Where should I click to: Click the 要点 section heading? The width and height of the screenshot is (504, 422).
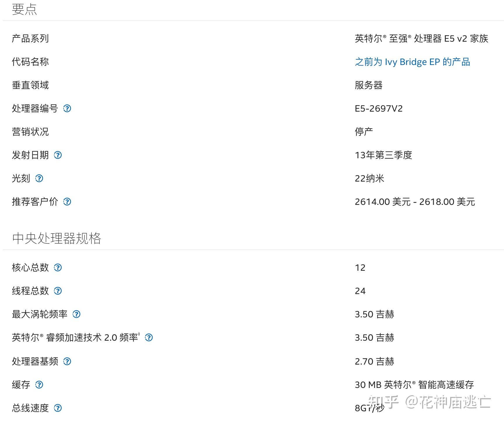pos(24,9)
